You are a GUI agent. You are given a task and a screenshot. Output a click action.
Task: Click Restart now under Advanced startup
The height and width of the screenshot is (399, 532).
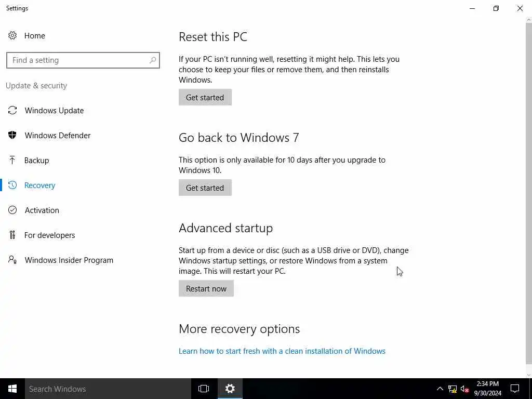pyautogui.click(x=206, y=288)
